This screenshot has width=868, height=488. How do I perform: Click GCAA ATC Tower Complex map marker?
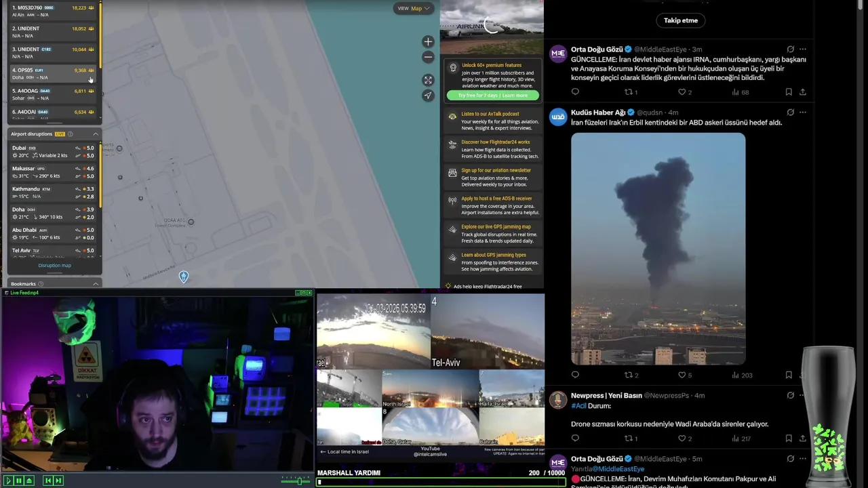tap(191, 222)
